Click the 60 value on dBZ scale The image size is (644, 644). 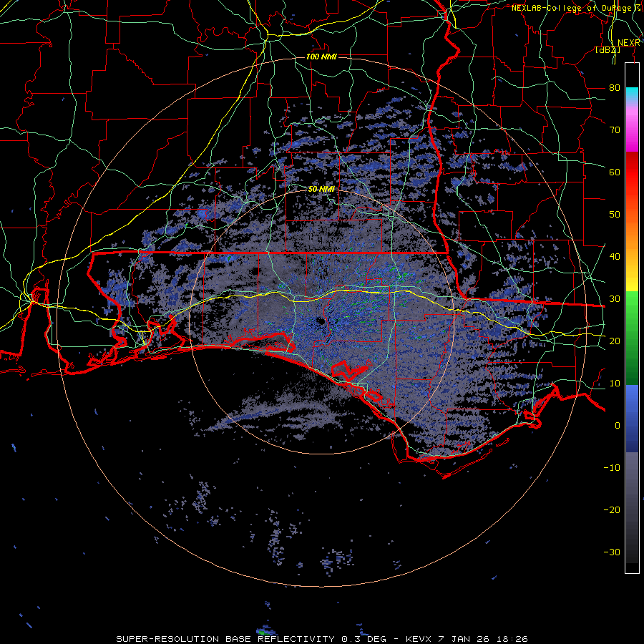(615, 172)
